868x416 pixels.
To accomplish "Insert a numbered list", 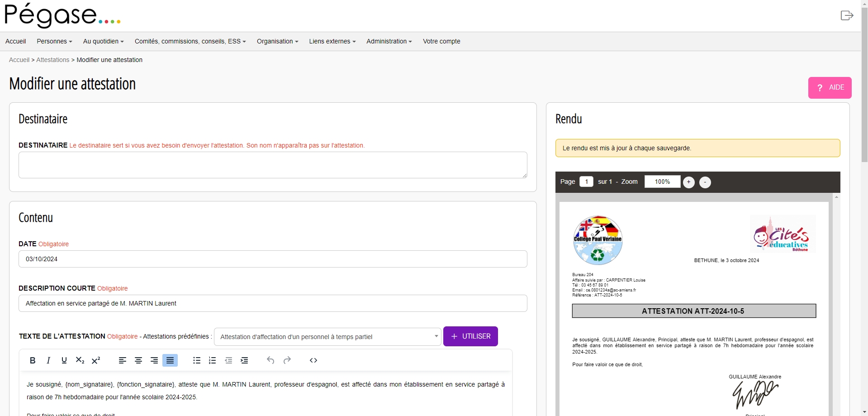I will 212,360.
